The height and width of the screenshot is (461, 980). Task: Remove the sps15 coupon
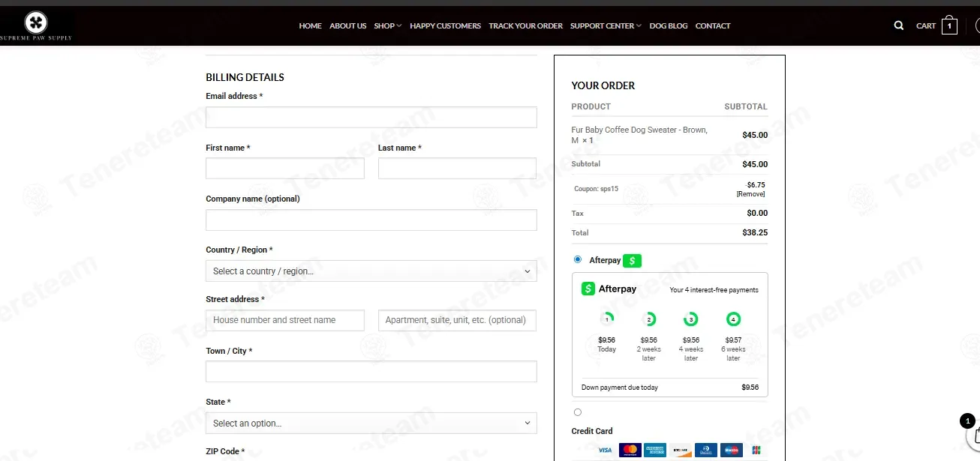751,194
